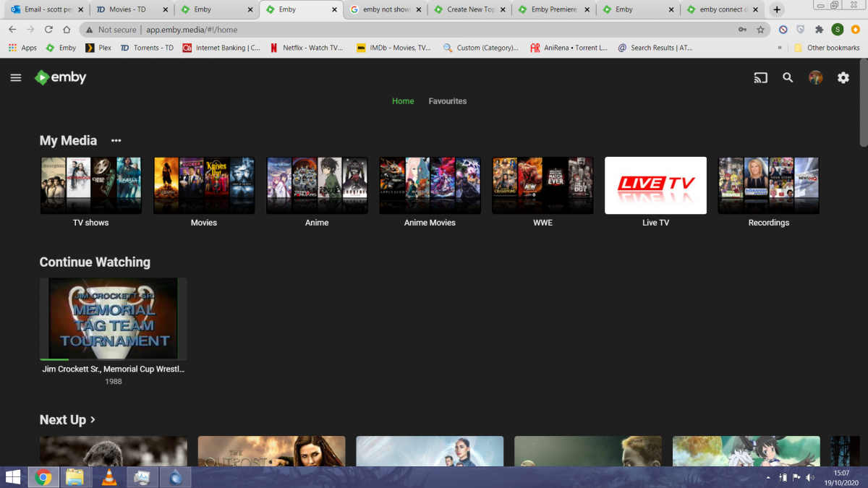Open AniRena Torrent bookmark
The width and height of the screenshot is (868, 488).
pyautogui.click(x=569, y=48)
